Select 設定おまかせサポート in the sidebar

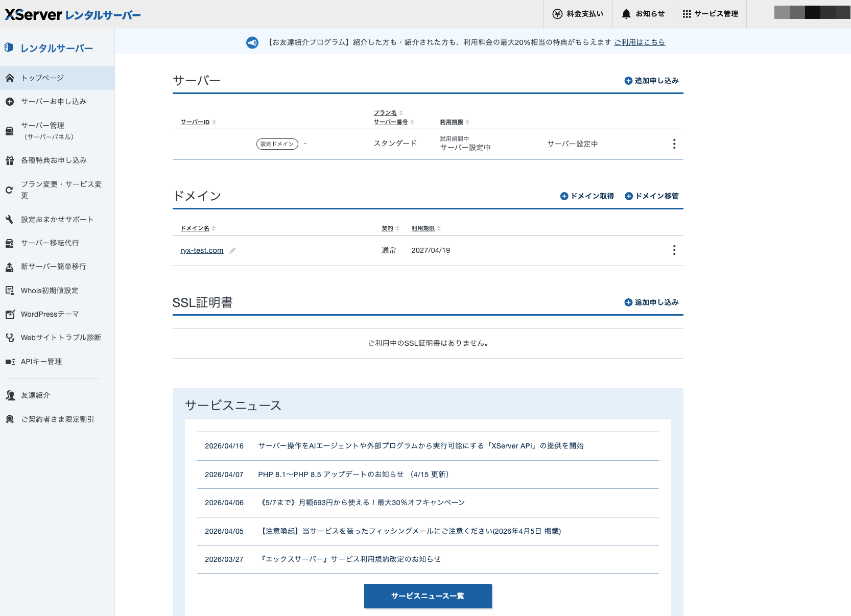pos(57,220)
